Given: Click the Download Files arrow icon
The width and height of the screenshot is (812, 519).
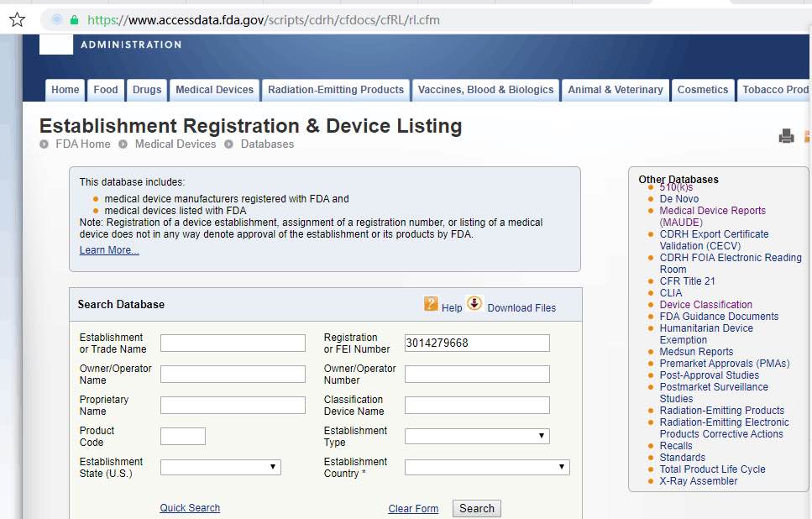Looking at the screenshot, I should coord(474,304).
